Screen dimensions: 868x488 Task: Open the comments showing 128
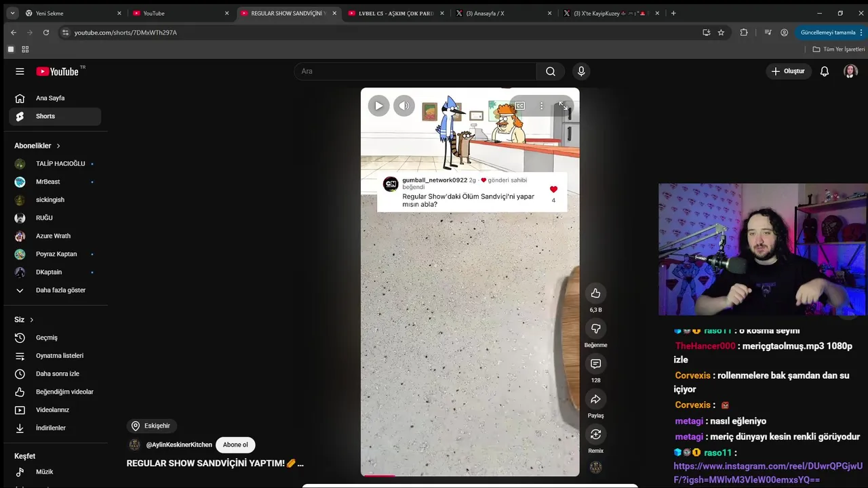tap(595, 364)
